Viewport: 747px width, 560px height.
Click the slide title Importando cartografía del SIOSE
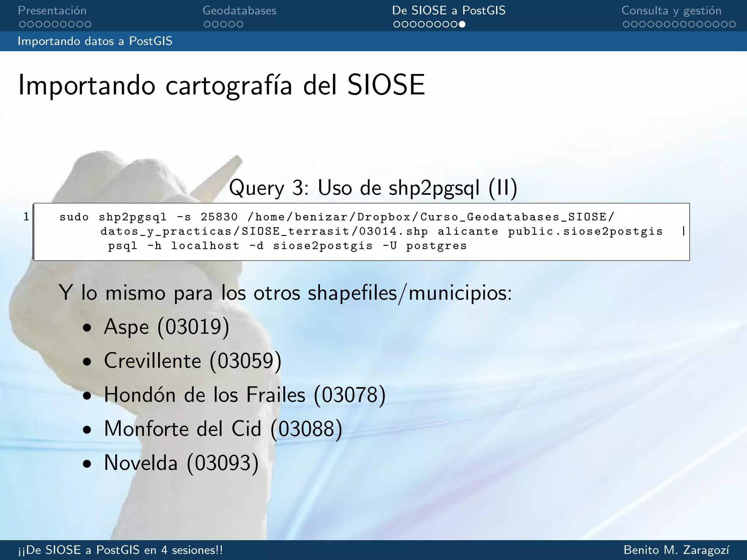[221, 85]
